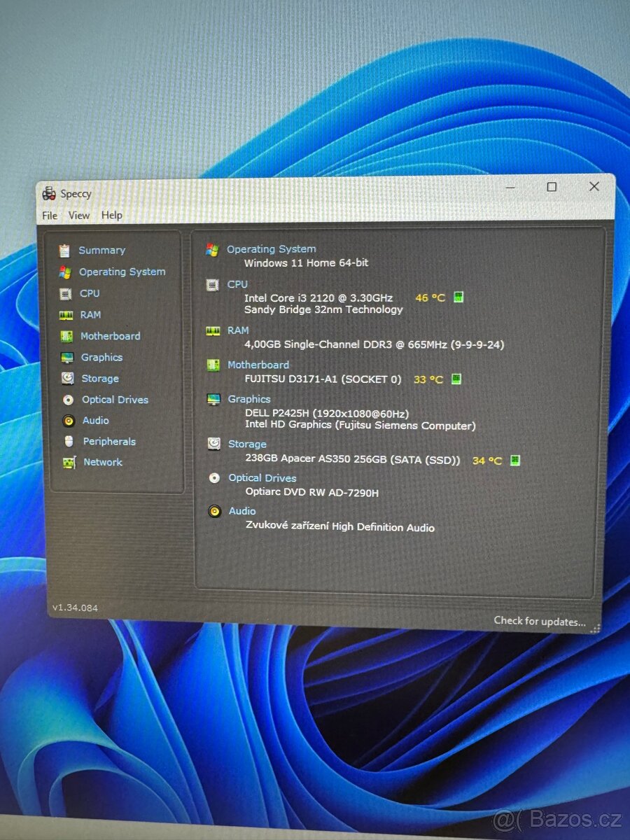Click the 34 °C storage temperature value
The image size is (630, 840).
pyautogui.click(x=487, y=461)
